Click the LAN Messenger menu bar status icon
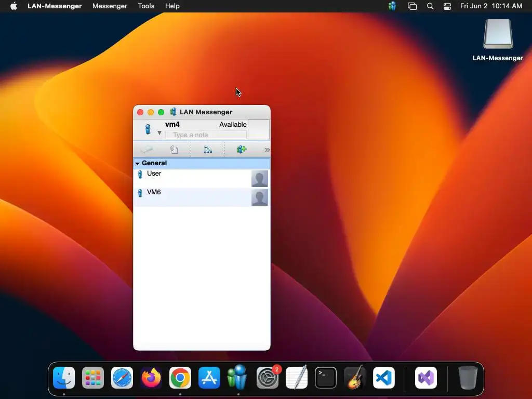Image resolution: width=532 pixels, height=399 pixels. point(392,6)
